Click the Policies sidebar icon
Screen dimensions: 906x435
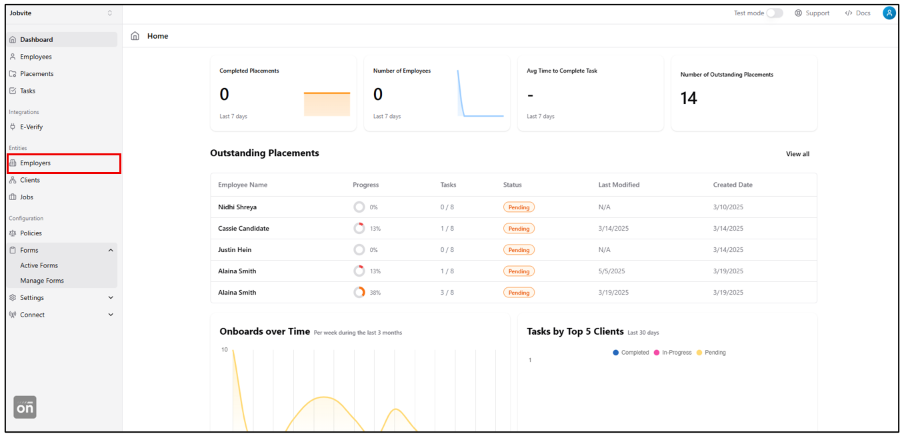13,233
